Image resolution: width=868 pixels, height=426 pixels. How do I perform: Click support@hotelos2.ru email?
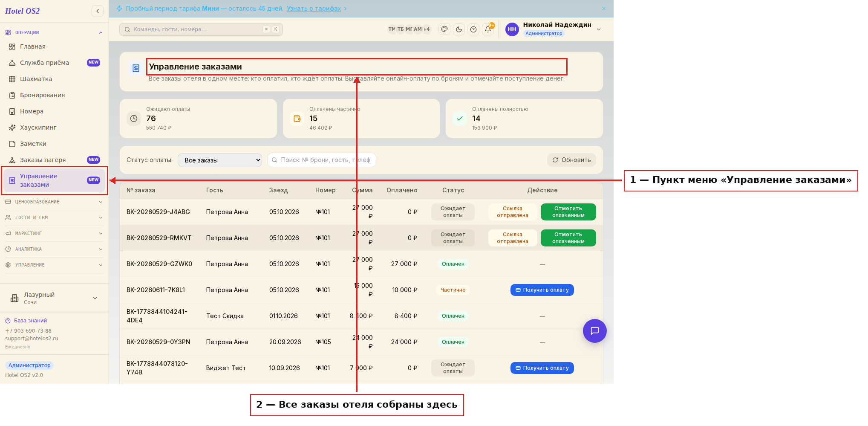click(32, 339)
